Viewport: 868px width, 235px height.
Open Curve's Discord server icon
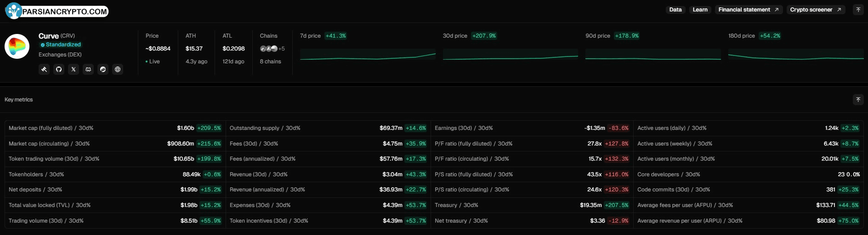point(88,69)
